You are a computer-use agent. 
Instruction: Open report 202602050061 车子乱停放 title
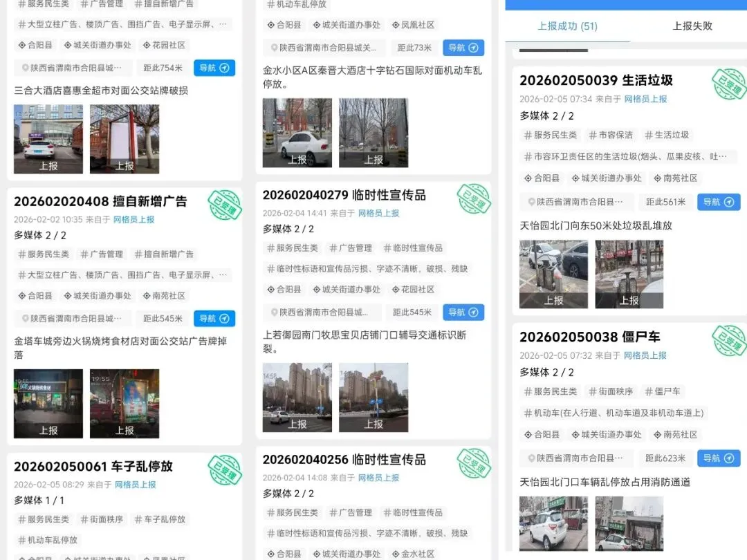(93, 466)
